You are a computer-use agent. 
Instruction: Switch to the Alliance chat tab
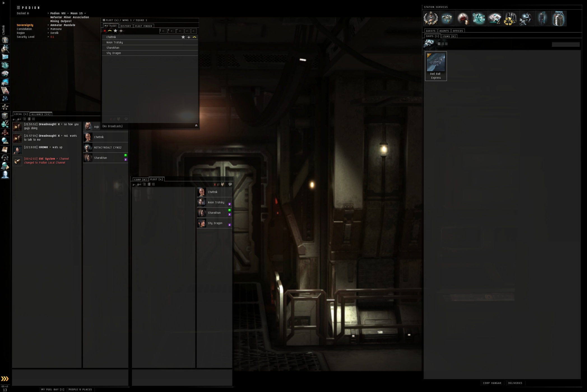pyautogui.click(x=41, y=114)
